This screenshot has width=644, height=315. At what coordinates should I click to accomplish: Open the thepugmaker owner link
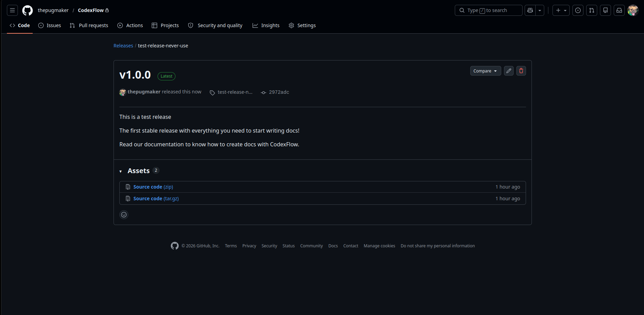click(x=53, y=10)
